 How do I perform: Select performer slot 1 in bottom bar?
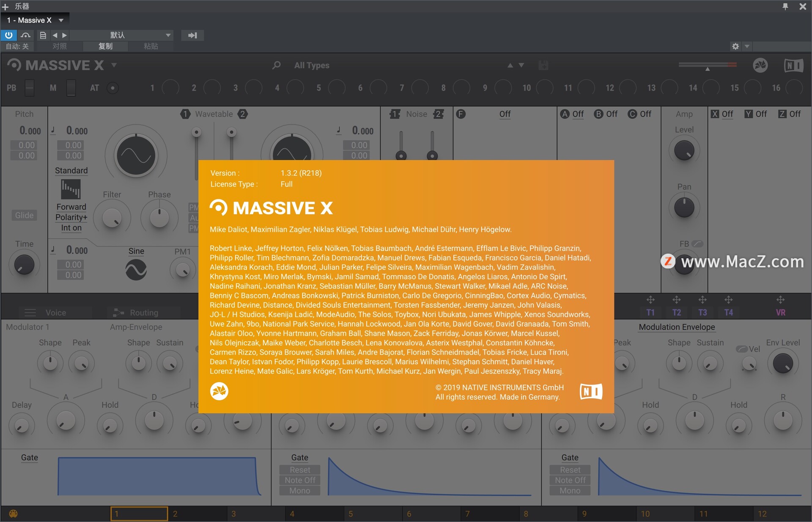point(139,514)
